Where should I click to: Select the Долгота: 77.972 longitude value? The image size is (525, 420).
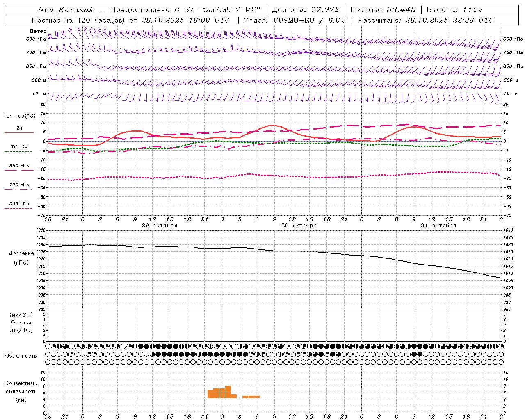(306, 10)
